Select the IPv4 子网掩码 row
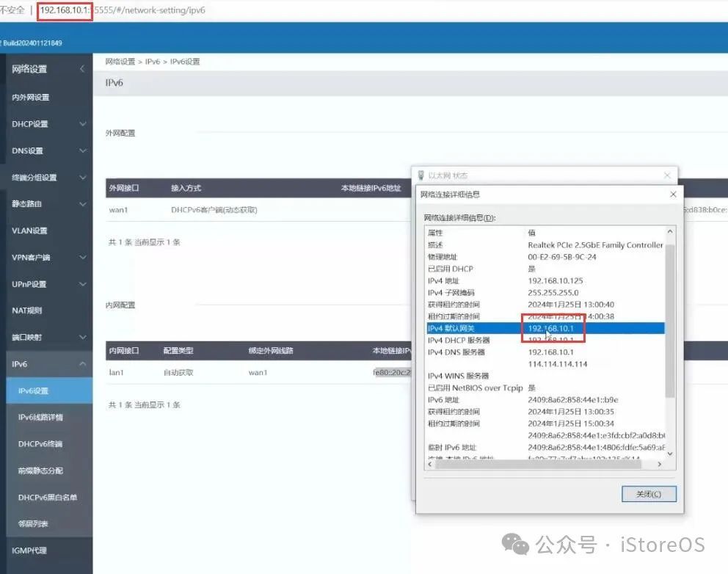 coord(545,293)
